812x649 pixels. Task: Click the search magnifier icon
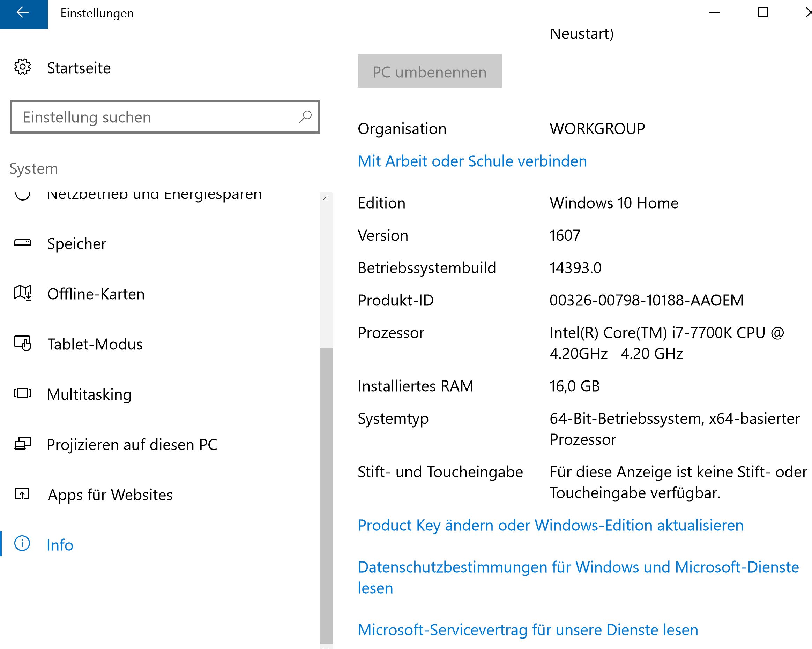click(x=305, y=117)
